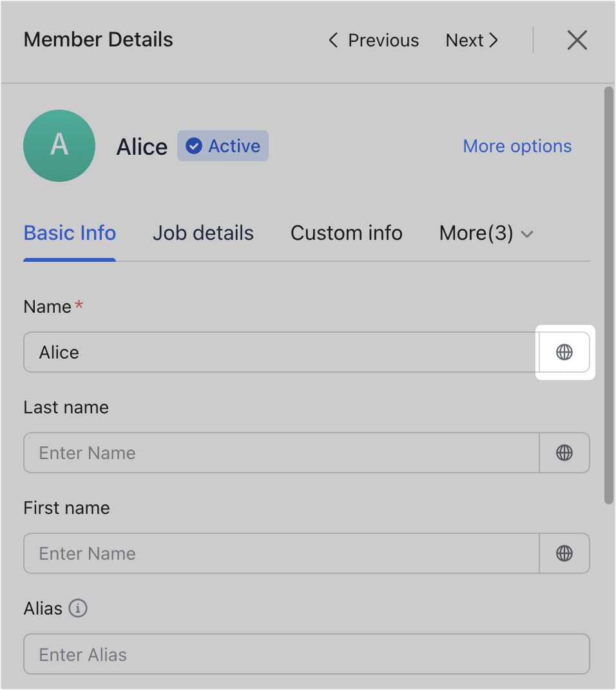Open language options for the Last name field
The width and height of the screenshot is (616, 690).
[564, 453]
